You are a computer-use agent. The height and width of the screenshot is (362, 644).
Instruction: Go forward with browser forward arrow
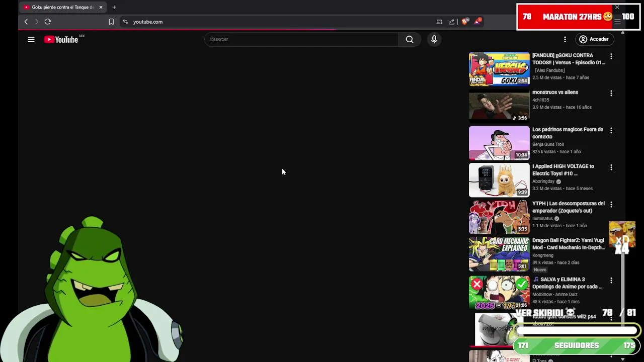pos(36,22)
